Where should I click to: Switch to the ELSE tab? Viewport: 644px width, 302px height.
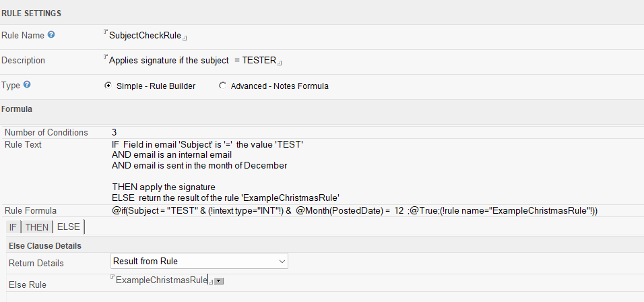(68, 227)
